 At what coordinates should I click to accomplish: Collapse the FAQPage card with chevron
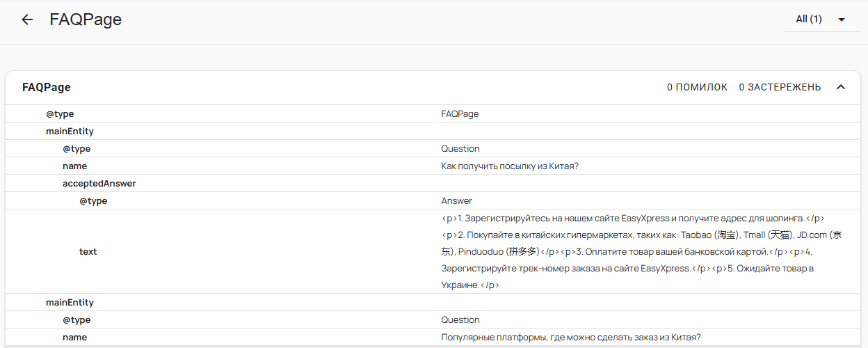click(x=841, y=87)
